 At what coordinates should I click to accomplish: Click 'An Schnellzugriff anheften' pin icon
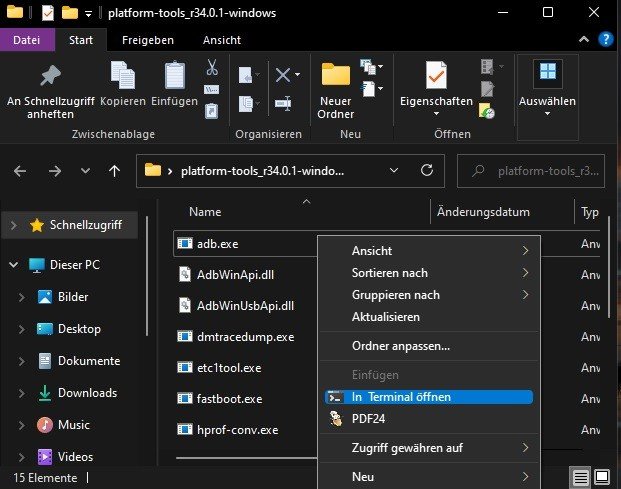point(50,77)
